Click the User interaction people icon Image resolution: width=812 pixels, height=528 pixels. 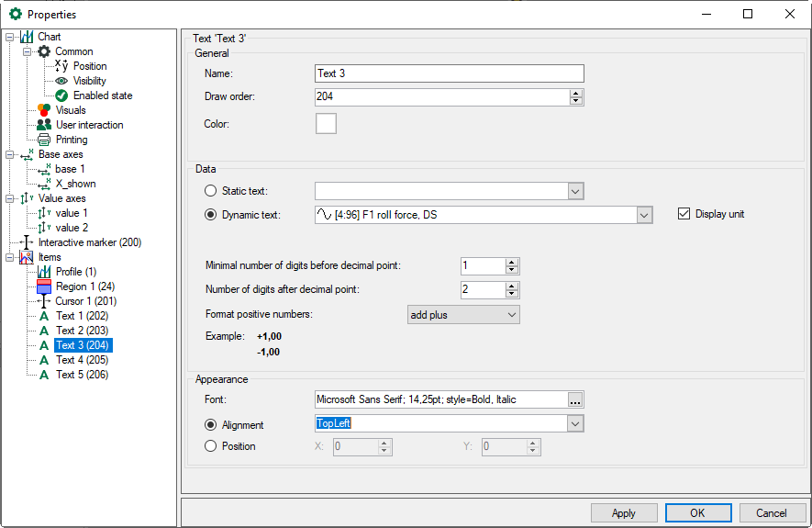44,125
